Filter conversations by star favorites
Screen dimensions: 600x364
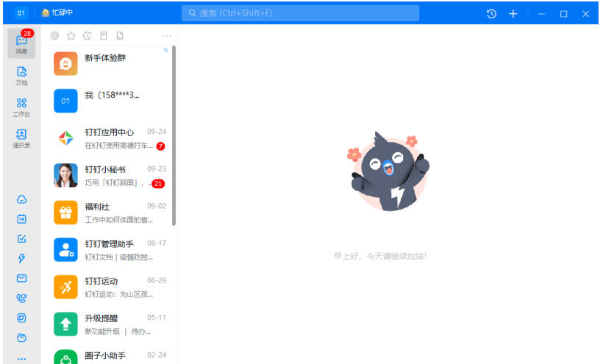(71, 35)
